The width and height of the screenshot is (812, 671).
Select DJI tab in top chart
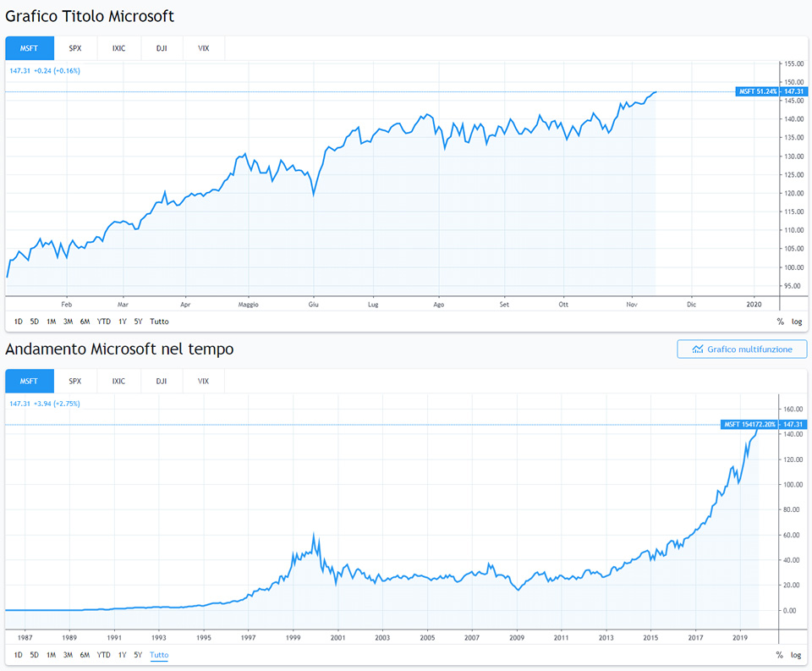click(x=162, y=48)
